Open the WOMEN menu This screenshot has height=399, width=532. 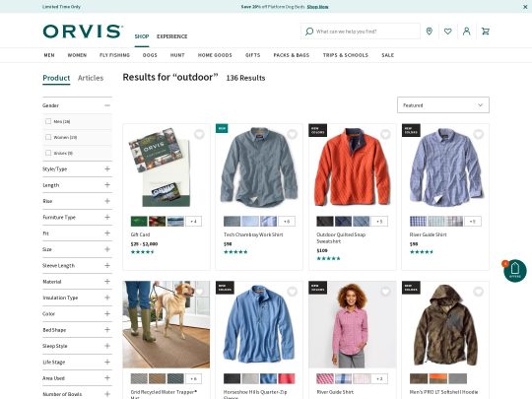[77, 55]
